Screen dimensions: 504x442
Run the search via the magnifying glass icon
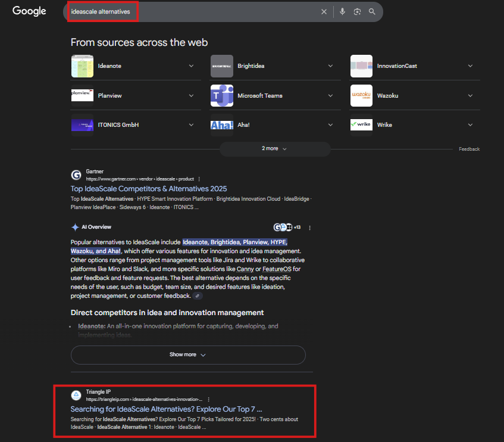[x=372, y=11]
